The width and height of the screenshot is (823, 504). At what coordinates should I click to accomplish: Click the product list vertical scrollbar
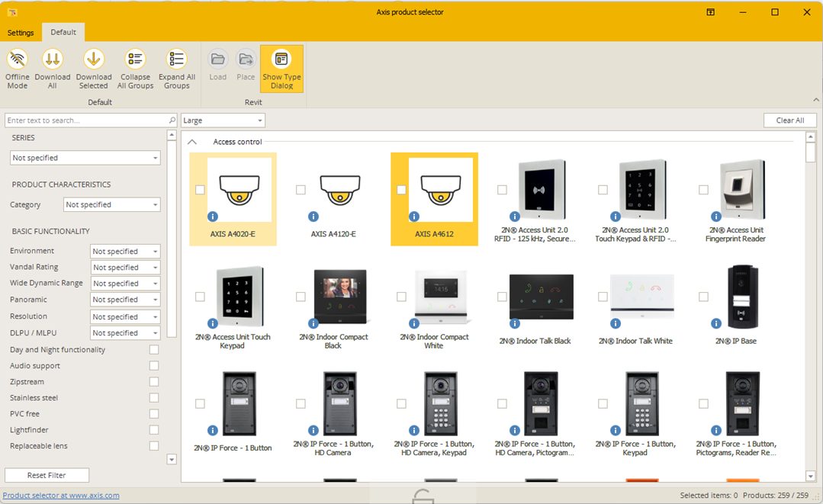pyautogui.click(x=810, y=305)
